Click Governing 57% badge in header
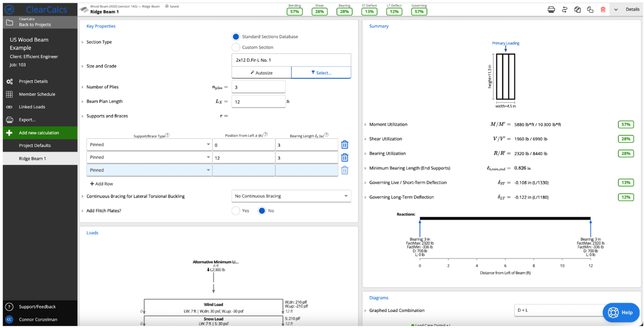644x328 pixels. pos(419,12)
